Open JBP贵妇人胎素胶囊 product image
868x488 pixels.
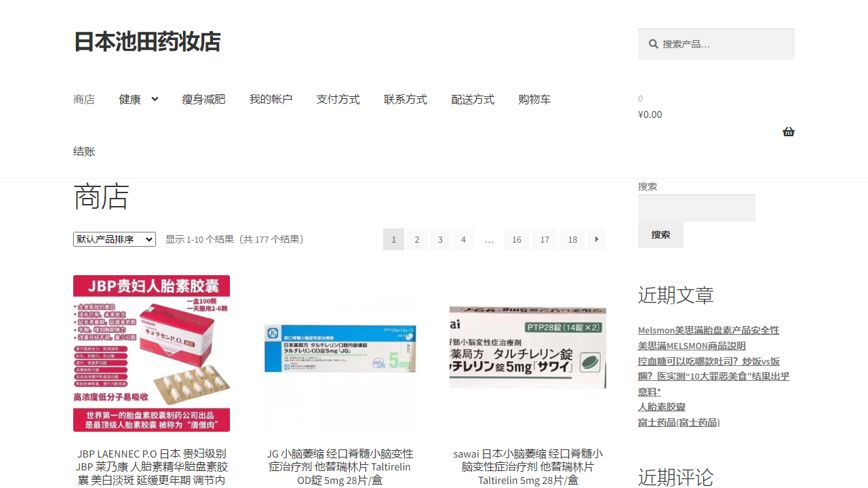[151, 353]
